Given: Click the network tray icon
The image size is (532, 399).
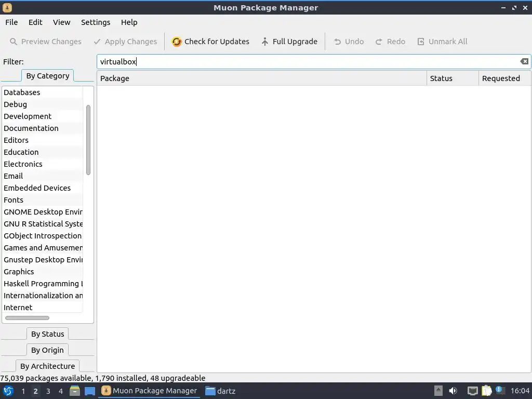Looking at the screenshot, I should (472, 391).
